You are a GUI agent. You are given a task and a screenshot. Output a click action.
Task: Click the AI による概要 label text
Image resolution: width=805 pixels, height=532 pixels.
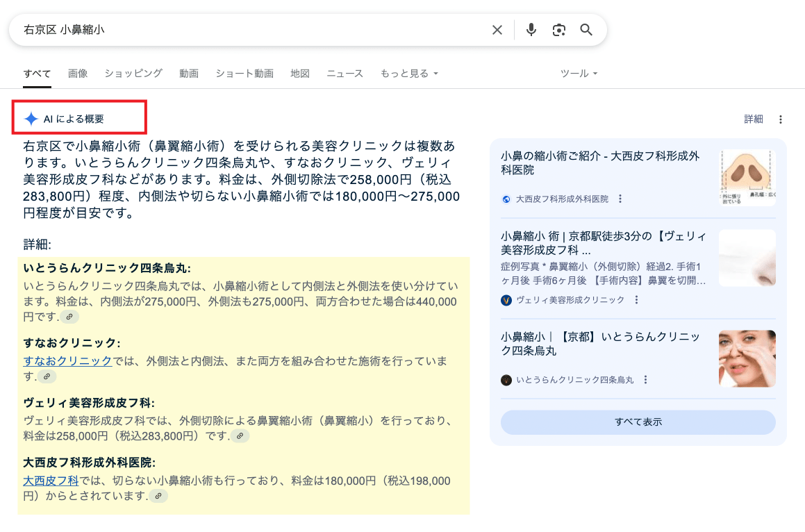click(74, 119)
